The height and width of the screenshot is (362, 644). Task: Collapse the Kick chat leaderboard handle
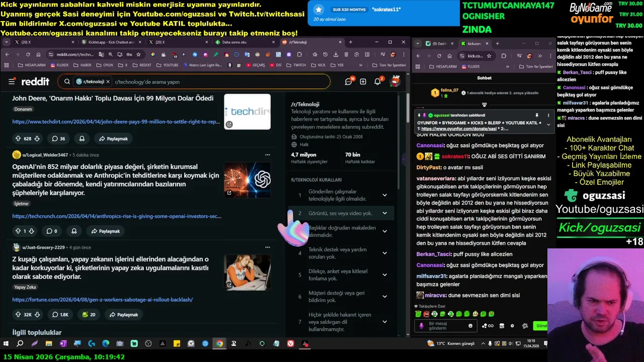pyautogui.click(x=484, y=105)
